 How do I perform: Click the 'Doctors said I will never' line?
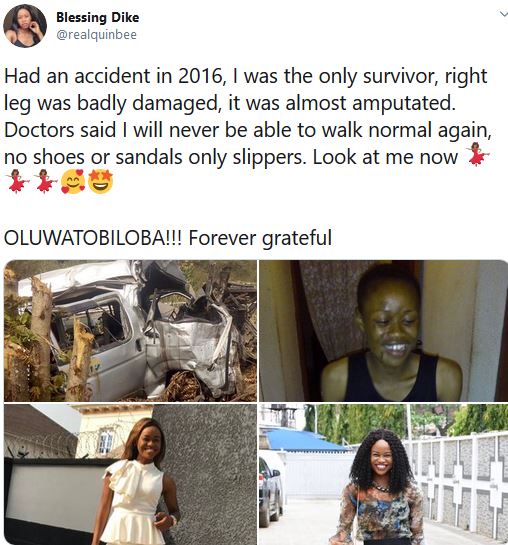click(x=248, y=130)
